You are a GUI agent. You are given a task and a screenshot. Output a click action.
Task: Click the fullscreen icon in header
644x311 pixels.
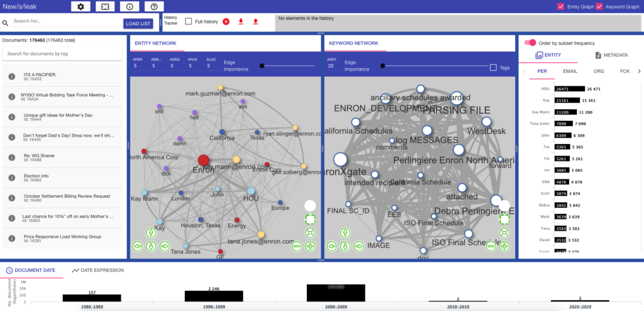(x=105, y=6)
